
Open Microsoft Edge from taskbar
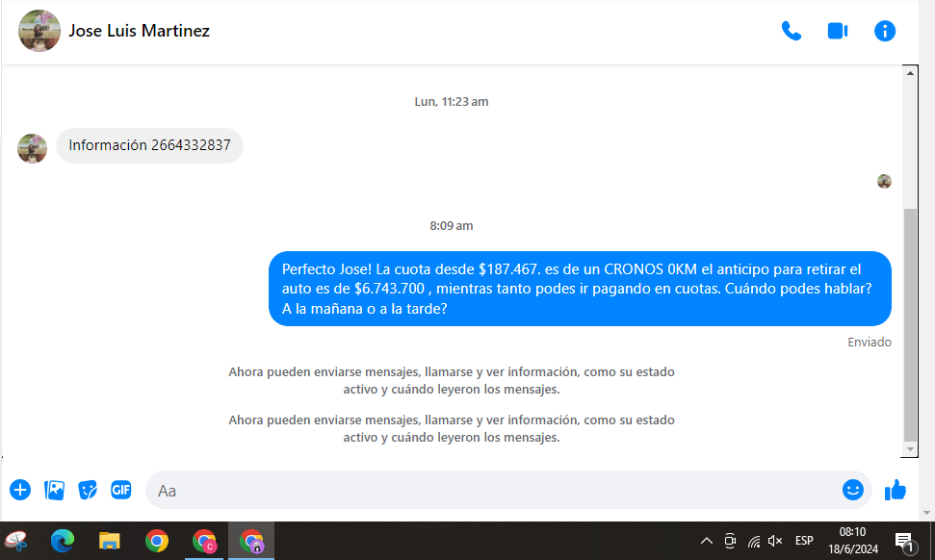tap(63, 541)
